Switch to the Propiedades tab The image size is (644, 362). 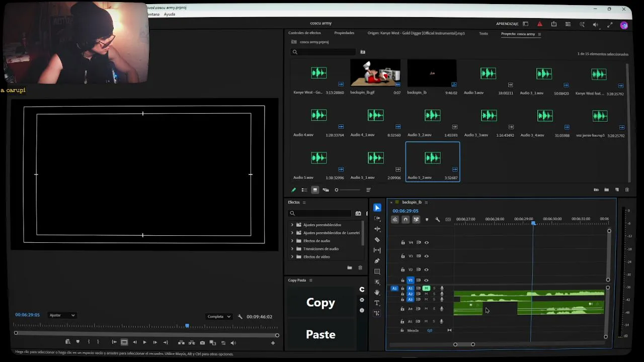point(344,33)
